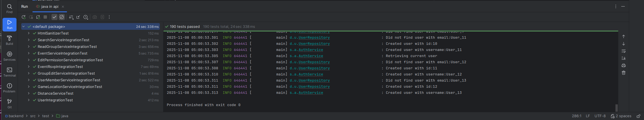Select the 'java in api' run tab
This screenshot has height=120, width=644.
click(x=50, y=7)
